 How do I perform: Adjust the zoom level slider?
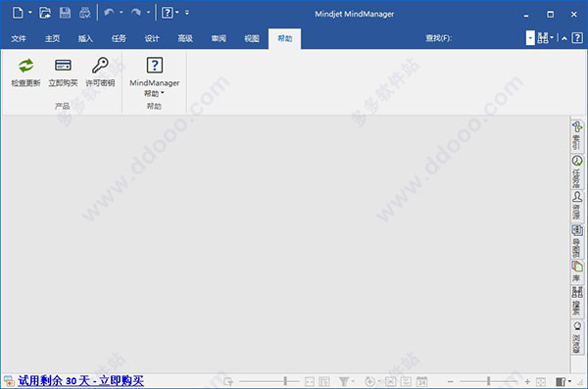point(488,381)
